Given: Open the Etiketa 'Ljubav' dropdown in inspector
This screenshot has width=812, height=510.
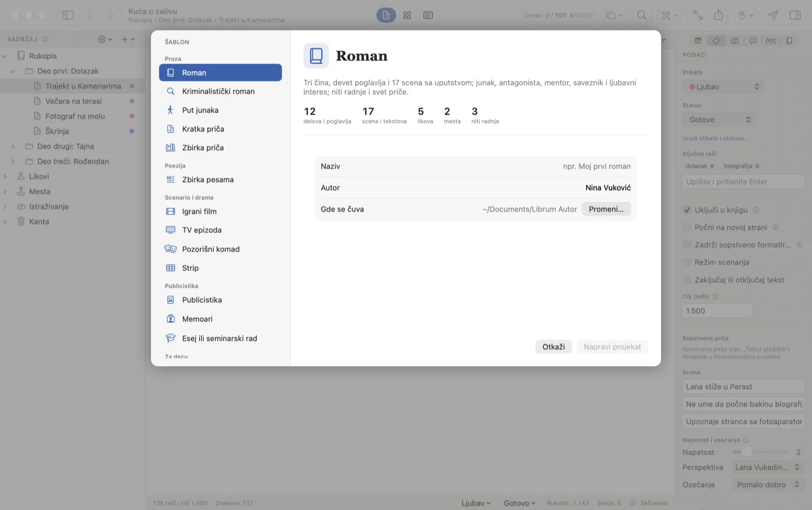Looking at the screenshot, I should click(x=723, y=87).
